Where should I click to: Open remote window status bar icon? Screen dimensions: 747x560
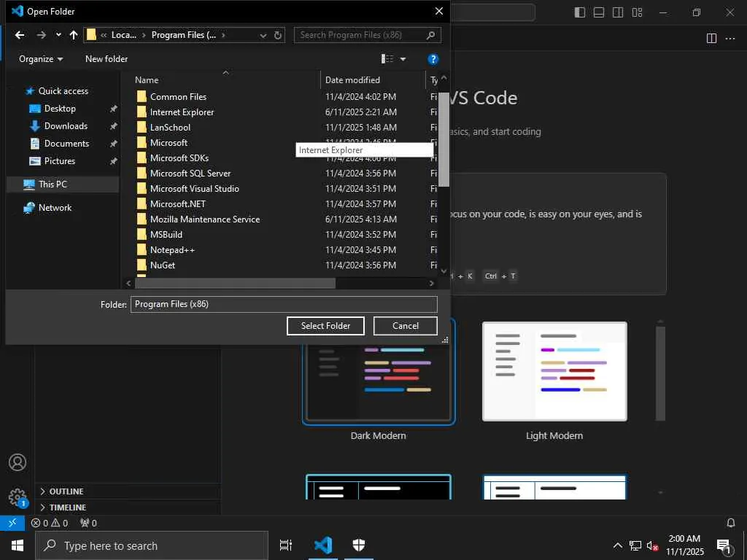coord(12,523)
